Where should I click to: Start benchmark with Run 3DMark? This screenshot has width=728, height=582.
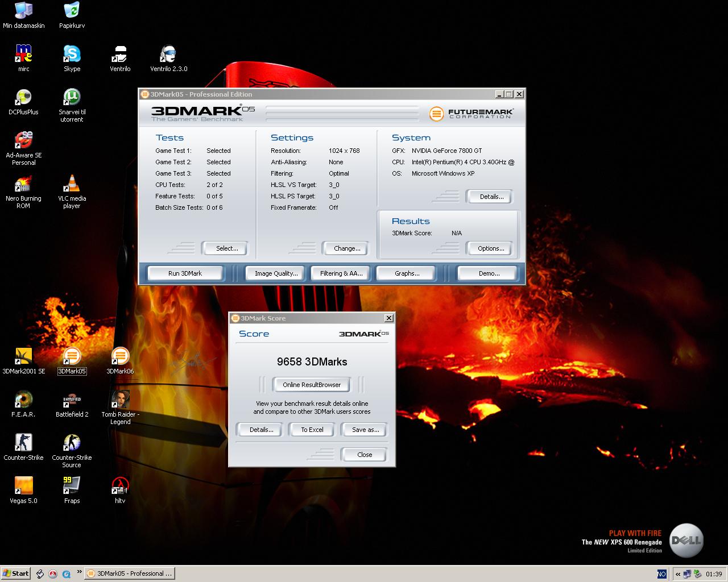point(185,273)
